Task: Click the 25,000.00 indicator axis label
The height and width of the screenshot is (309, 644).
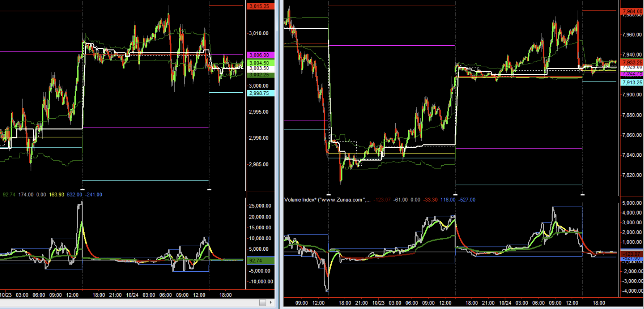Action: click(261, 206)
